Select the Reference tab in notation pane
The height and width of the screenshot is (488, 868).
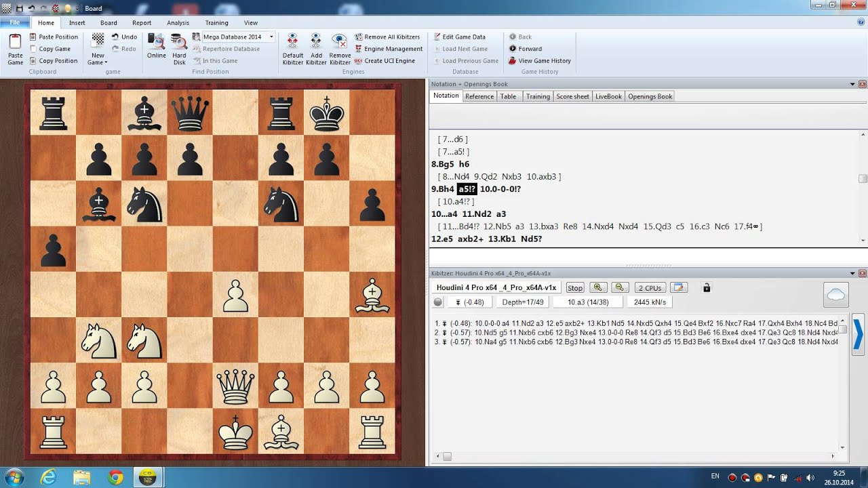point(479,96)
